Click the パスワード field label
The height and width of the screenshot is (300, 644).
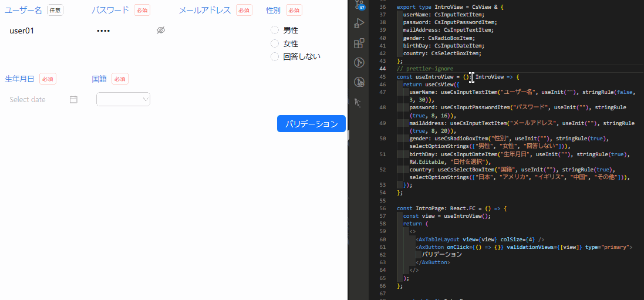110,11
